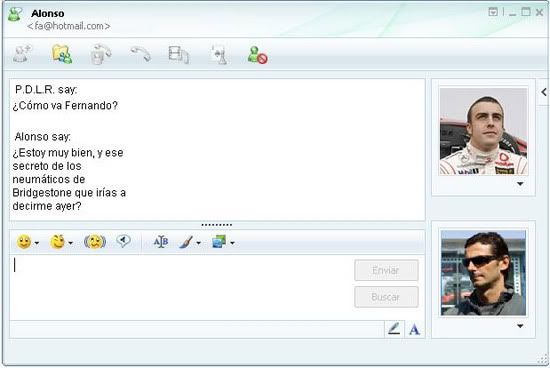Send a voice clip icon
This screenshot has height=368, width=550.
[123, 241]
